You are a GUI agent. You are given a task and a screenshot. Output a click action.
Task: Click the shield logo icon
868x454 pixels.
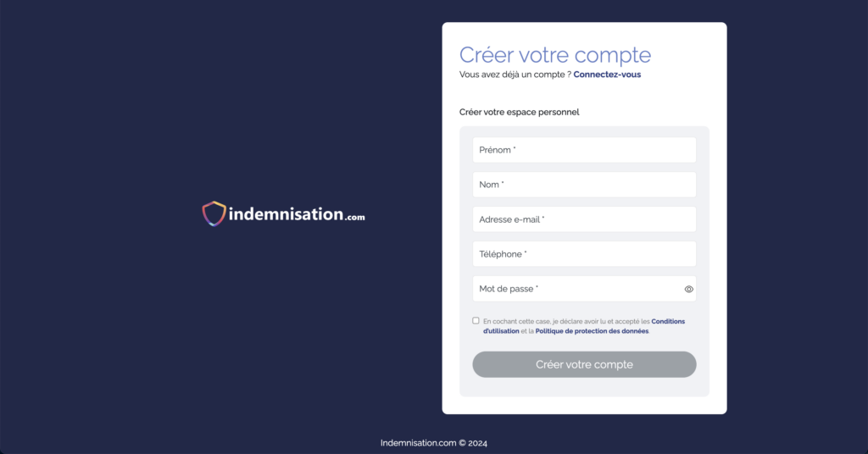point(214,213)
